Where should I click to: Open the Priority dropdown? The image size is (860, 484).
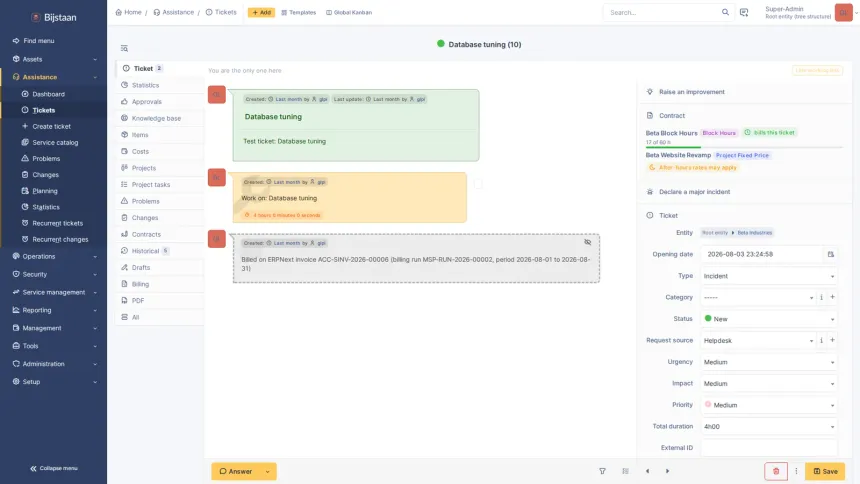[x=769, y=405]
